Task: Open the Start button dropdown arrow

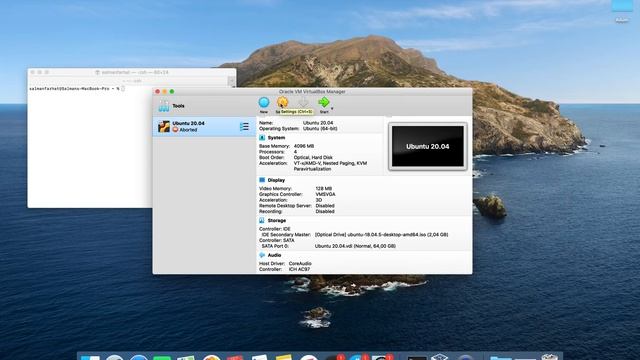Action: pos(332,109)
